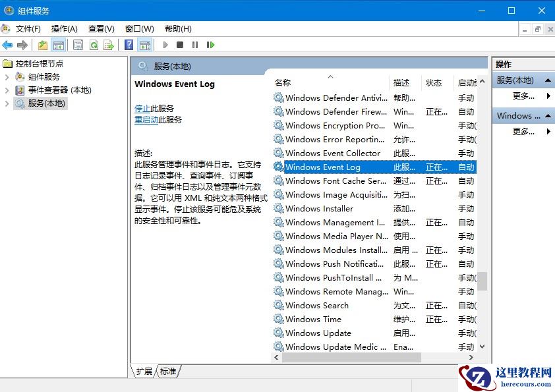Open the 操作(A) menu
Viewport: 555px width, 392px height.
click(x=63, y=28)
